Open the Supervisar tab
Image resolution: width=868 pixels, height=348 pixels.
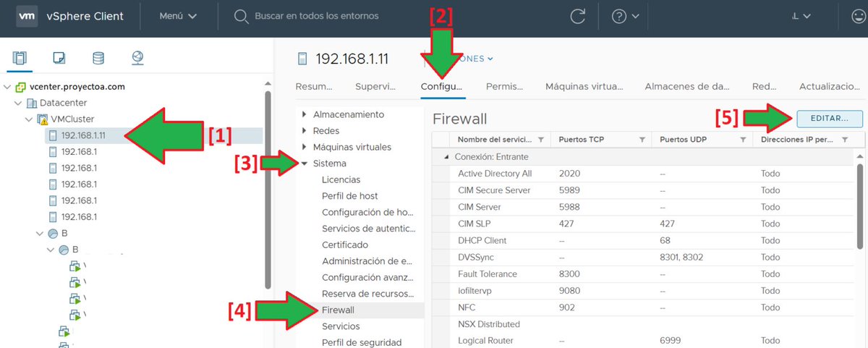tap(375, 87)
